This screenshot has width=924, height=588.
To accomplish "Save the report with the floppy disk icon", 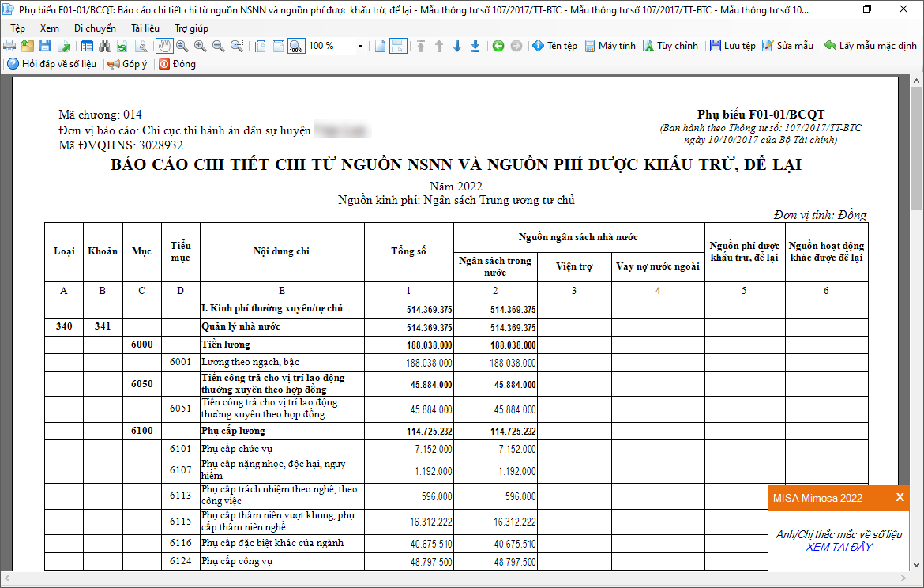I will pyautogui.click(x=45, y=46).
